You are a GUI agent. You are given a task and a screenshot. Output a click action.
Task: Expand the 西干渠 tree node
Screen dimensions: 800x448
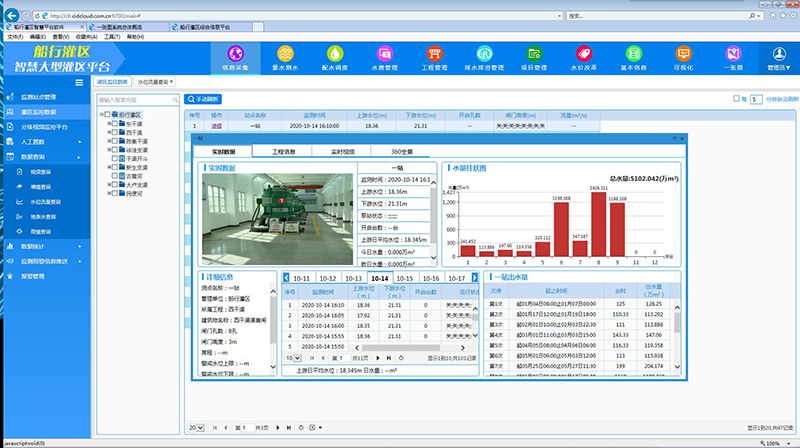pyautogui.click(x=110, y=133)
